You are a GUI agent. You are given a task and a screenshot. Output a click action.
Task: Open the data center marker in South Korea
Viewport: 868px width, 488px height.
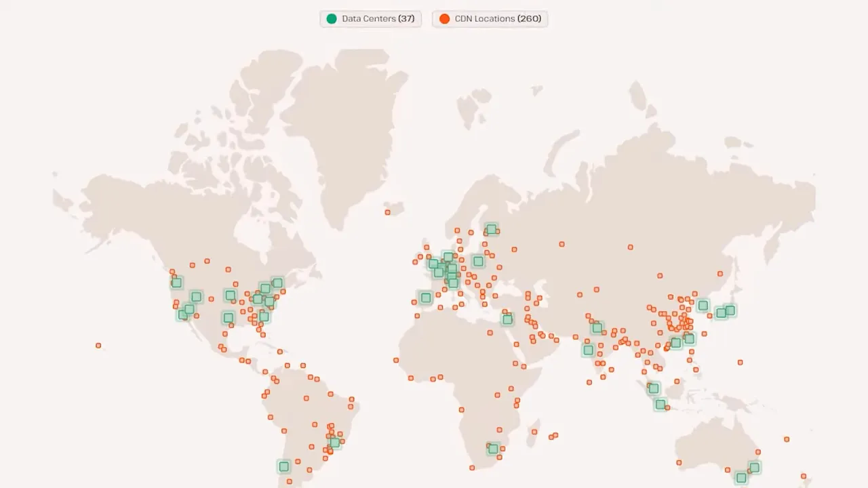(703, 306)
